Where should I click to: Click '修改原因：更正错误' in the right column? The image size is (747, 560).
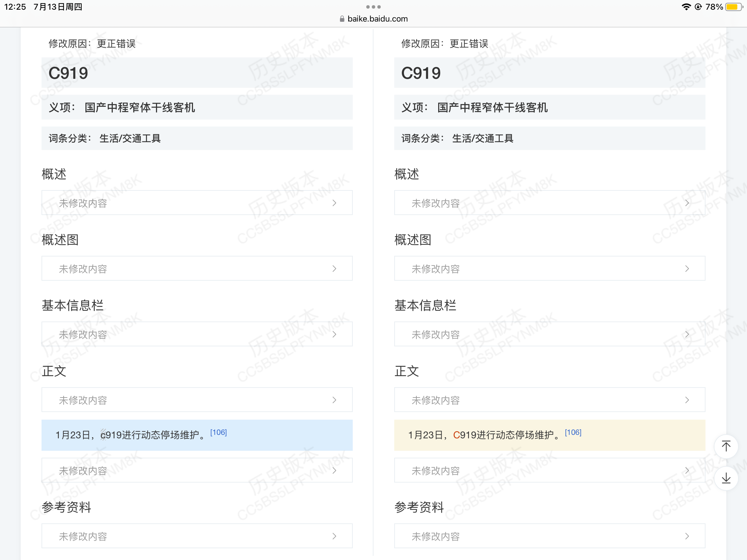445,44
